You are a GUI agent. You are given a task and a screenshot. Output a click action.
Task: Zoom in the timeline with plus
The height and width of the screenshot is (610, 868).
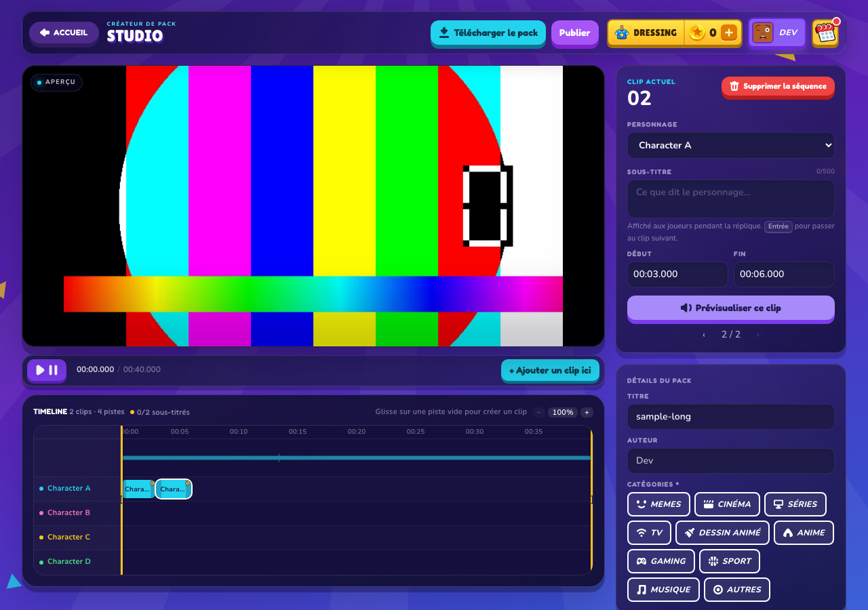tap(587, 412)
